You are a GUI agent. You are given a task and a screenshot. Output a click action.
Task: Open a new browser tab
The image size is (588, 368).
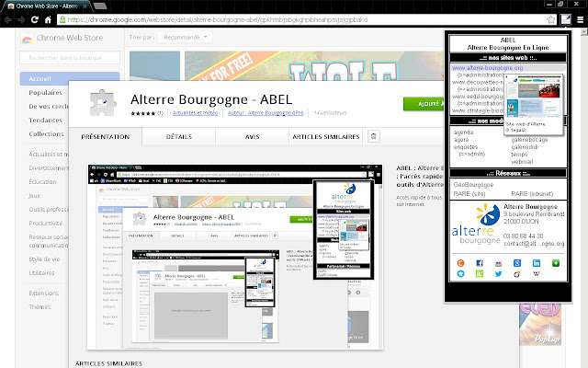click(x=100, y=6)
